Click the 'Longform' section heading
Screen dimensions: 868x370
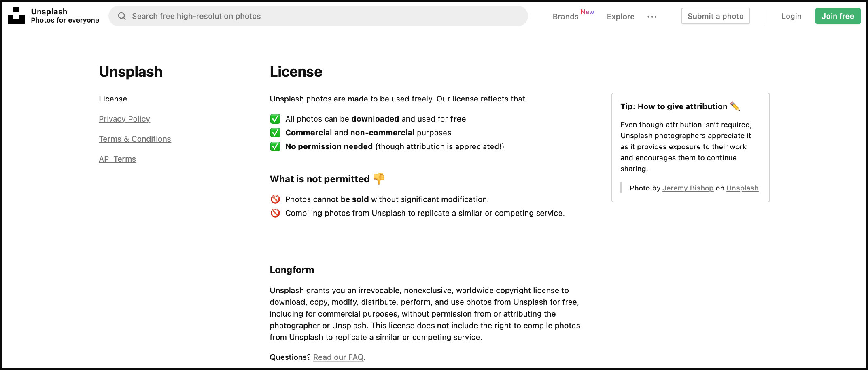292,270
